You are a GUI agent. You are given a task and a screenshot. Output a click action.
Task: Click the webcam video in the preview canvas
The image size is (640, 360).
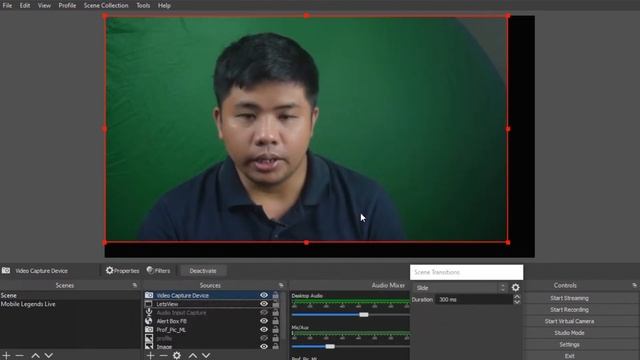coord(306,129)
